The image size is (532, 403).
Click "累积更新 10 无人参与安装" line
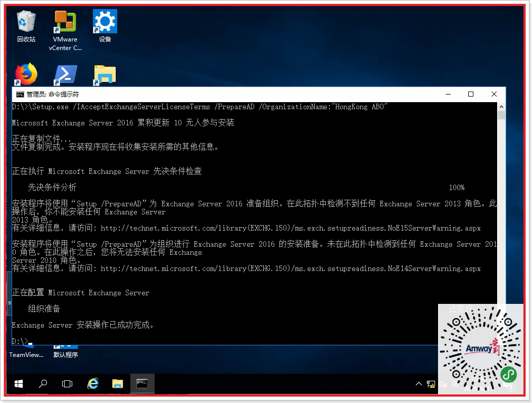point(123,122)
